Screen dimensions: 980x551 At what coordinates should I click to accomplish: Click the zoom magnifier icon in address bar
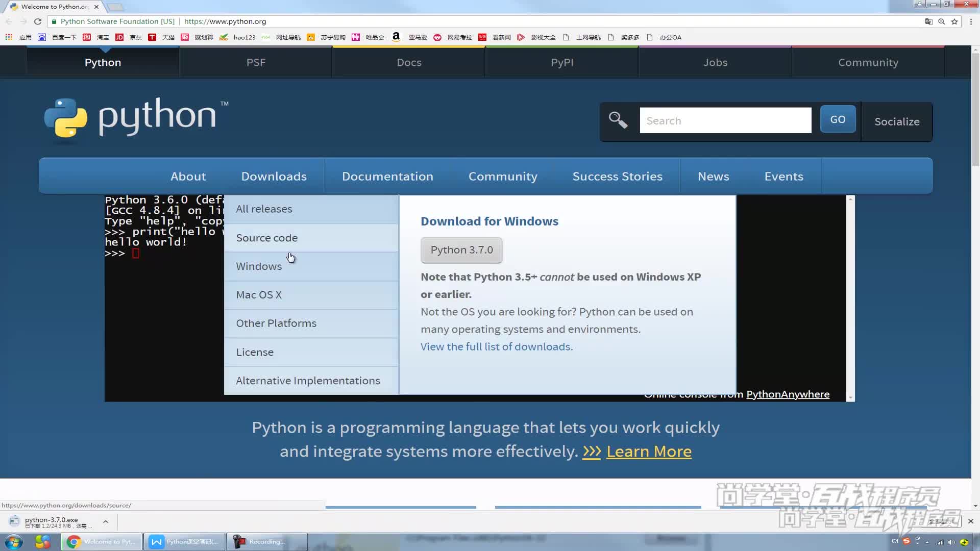tap(942, 21)
